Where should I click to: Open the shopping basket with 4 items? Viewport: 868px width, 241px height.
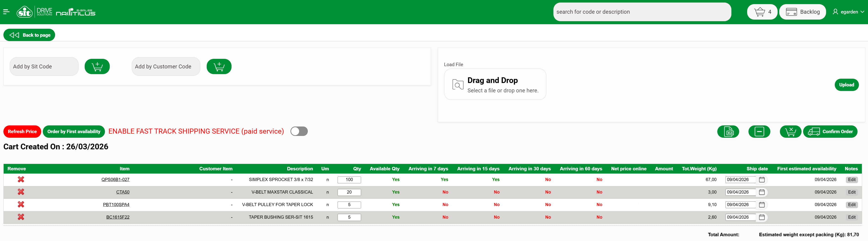[x=762, y=12]
